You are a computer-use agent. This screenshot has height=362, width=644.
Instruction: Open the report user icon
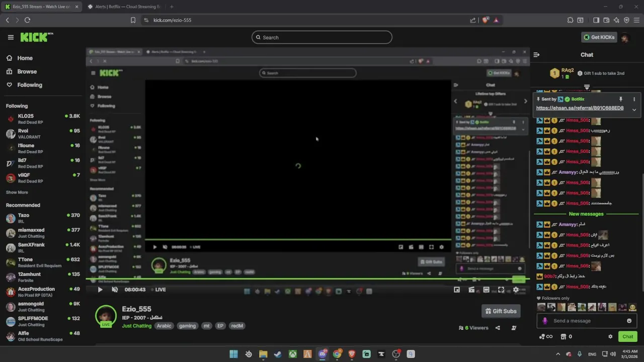click(x=514, y=328)
